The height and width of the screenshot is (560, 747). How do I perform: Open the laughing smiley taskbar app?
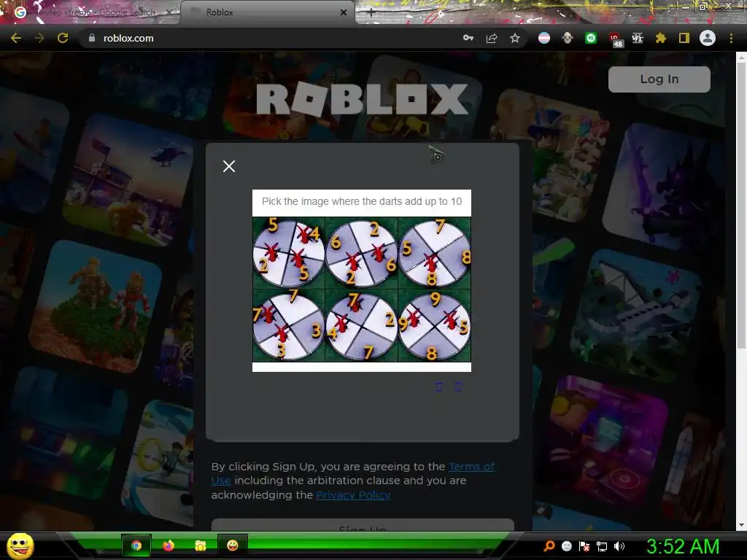(233, 545)
